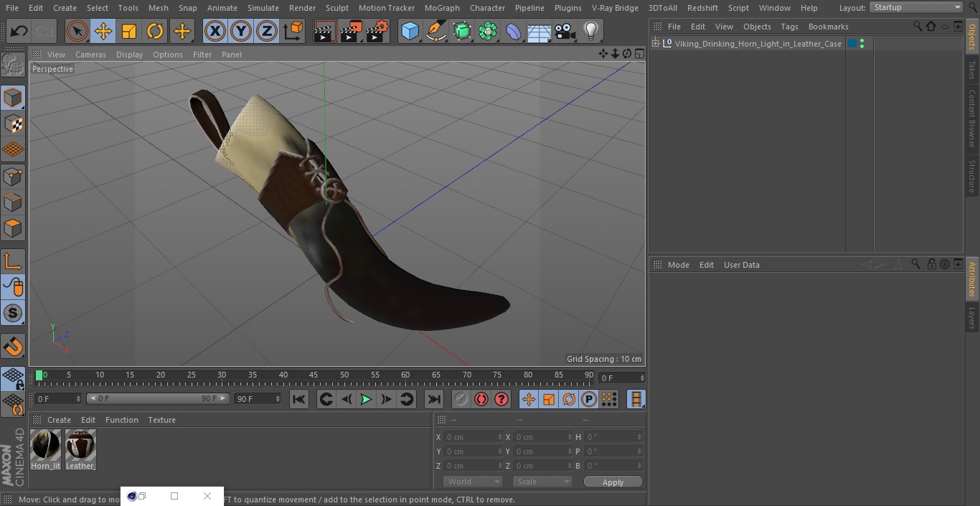Click the Apply button

pos(613,482)
